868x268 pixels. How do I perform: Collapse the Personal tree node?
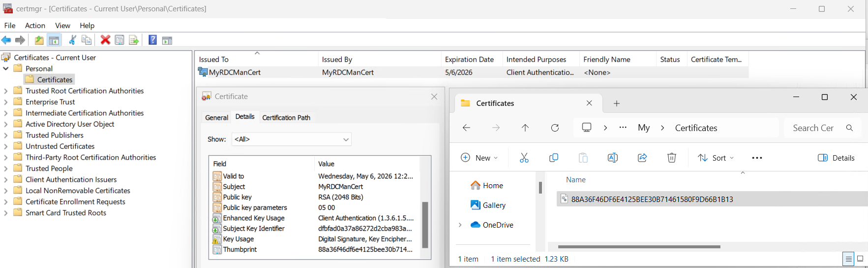pos(6,68)
